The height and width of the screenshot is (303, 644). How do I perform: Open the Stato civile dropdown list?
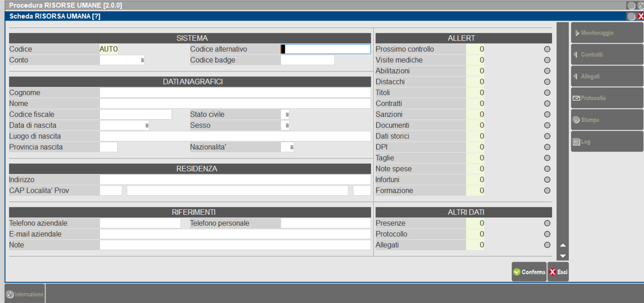pos(287,115)
